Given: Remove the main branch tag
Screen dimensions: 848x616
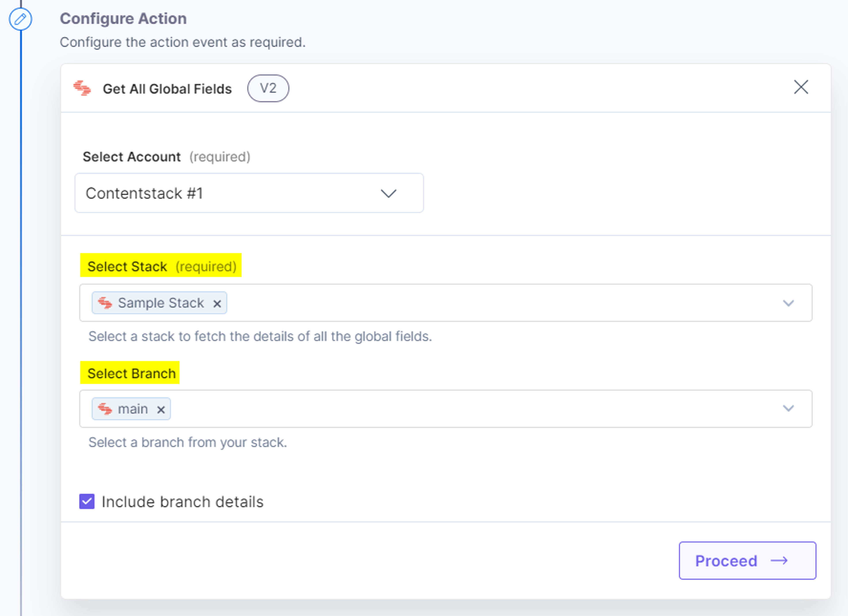Looking at the screenshot, I should click(x=161, y=410).
